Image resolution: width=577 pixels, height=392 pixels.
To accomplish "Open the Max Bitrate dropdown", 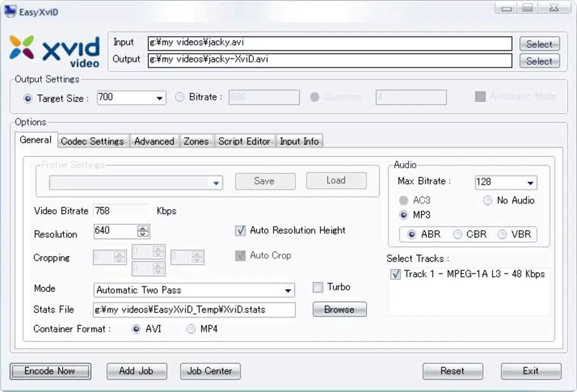I will [x=530, y=183].
